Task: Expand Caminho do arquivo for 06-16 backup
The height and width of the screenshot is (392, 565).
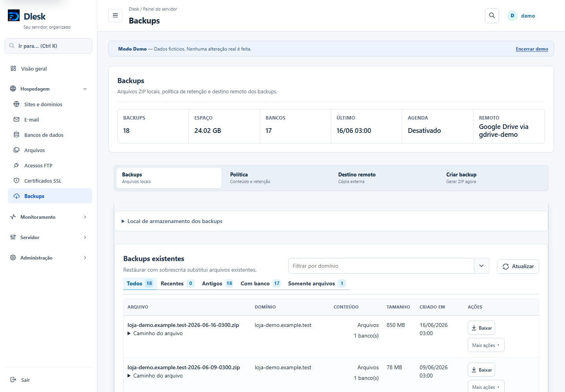Action: [155, 333]
